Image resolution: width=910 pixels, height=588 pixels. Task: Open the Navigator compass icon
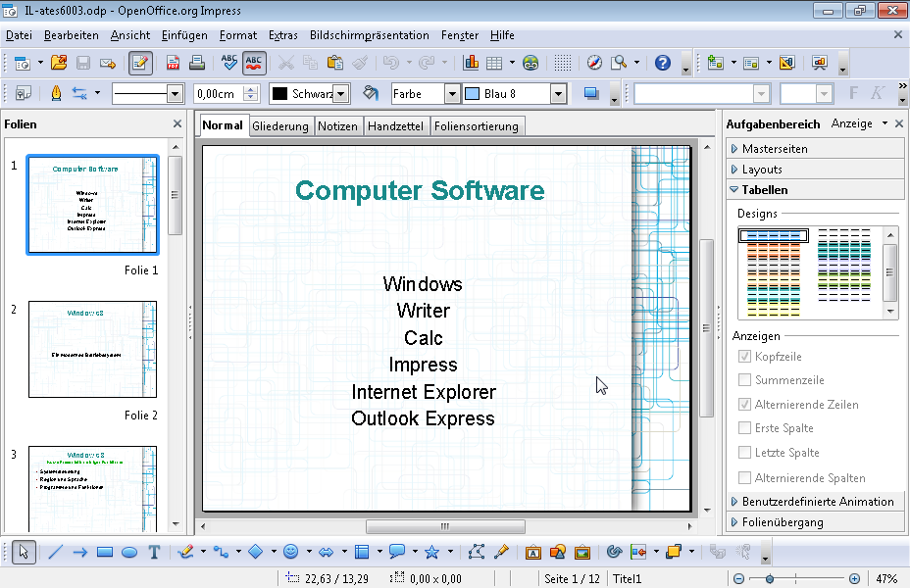tap(594, 63)
